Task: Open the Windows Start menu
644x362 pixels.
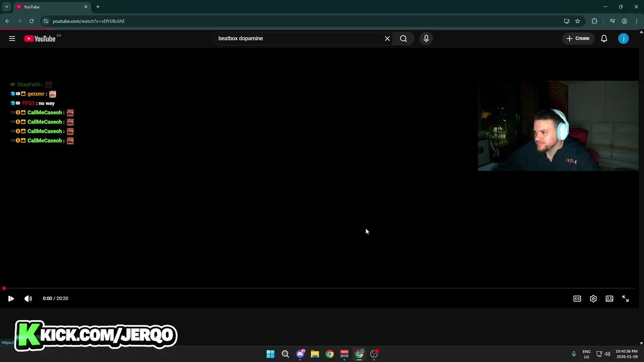Action: pos(270,354)
